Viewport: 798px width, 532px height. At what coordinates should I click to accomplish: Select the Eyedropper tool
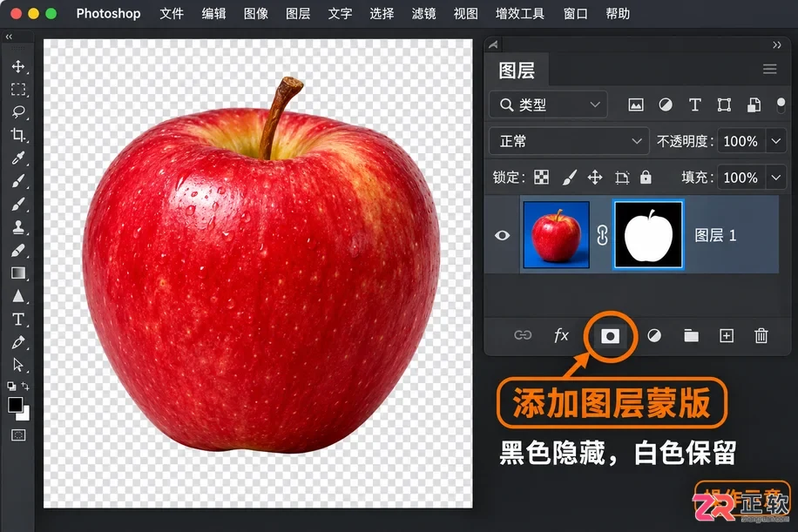tap(18, 158)
